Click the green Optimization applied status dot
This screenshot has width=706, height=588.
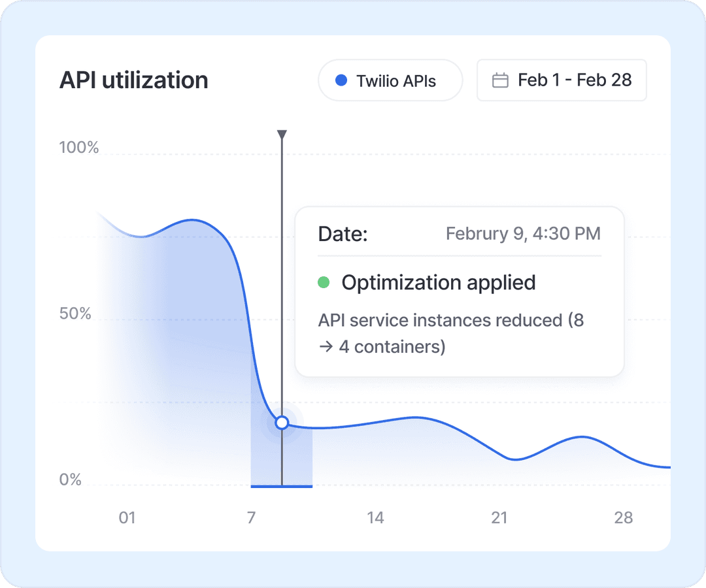point(324,282)
